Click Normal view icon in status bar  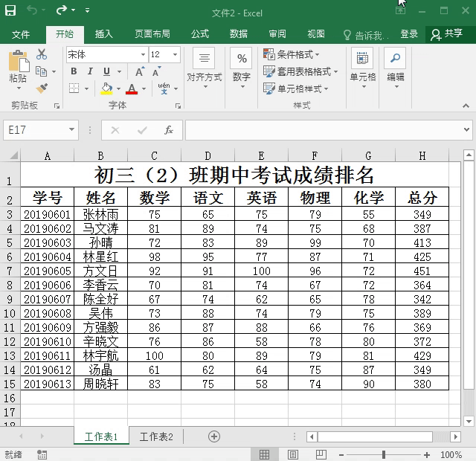tap(264, 454)
